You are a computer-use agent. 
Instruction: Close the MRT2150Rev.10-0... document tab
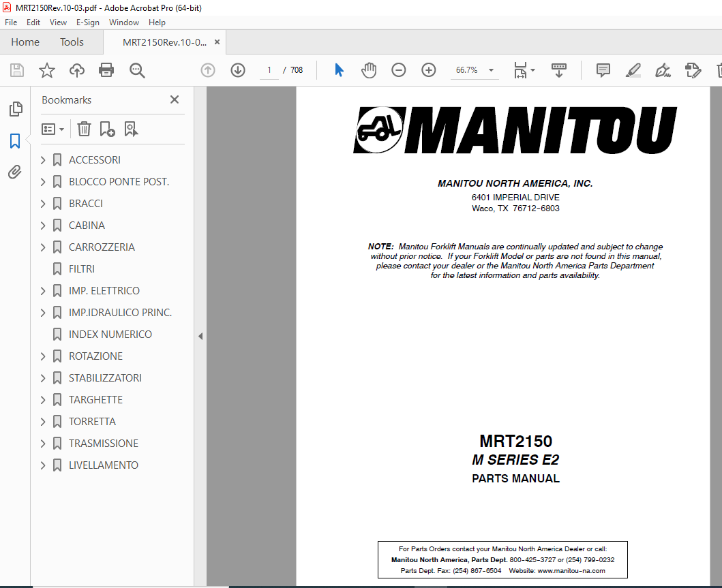tap(217, 42)
